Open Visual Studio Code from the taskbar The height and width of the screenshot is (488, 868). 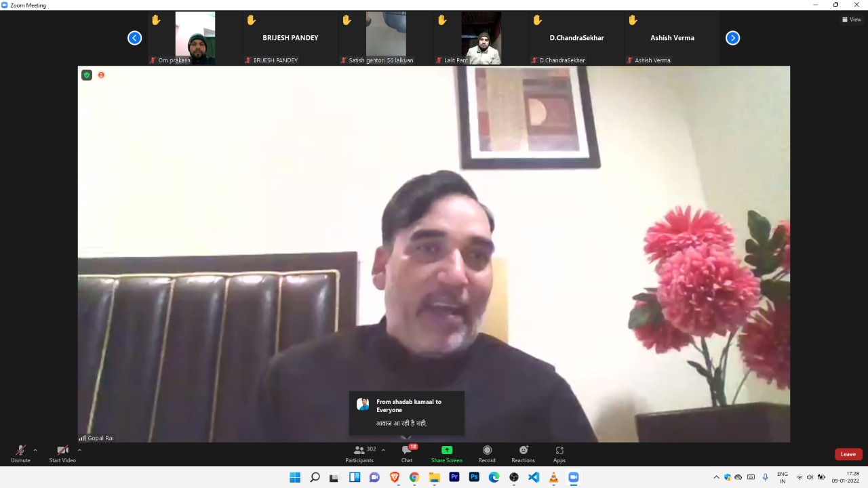pos(534,477)
